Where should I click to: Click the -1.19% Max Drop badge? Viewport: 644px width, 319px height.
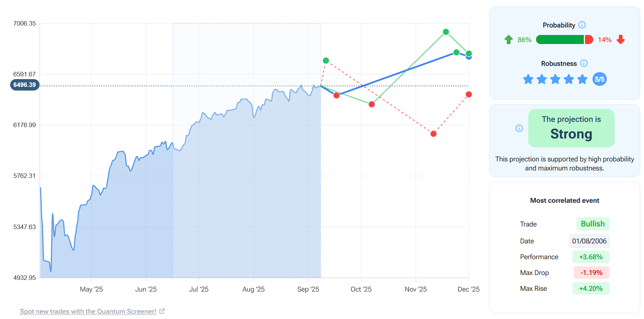tap(591, 272)
